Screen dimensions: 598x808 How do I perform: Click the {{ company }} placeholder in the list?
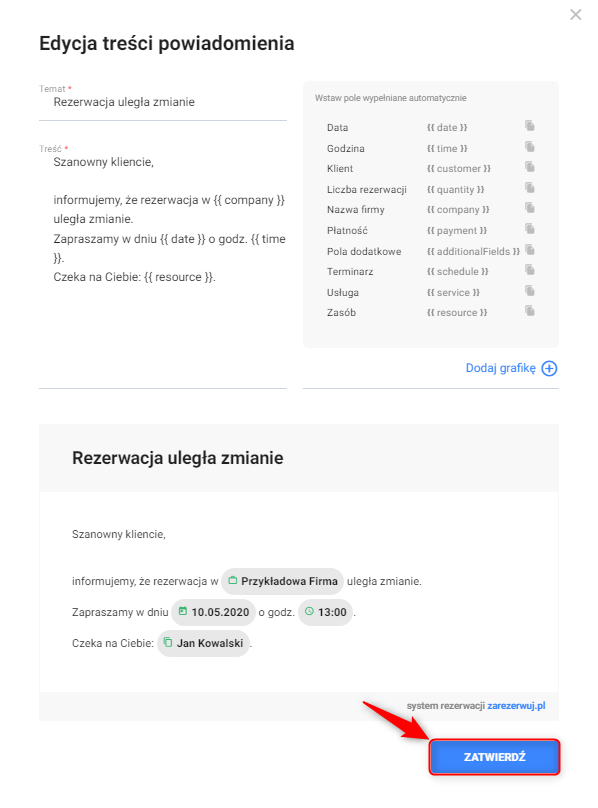[x=458, y=210]
